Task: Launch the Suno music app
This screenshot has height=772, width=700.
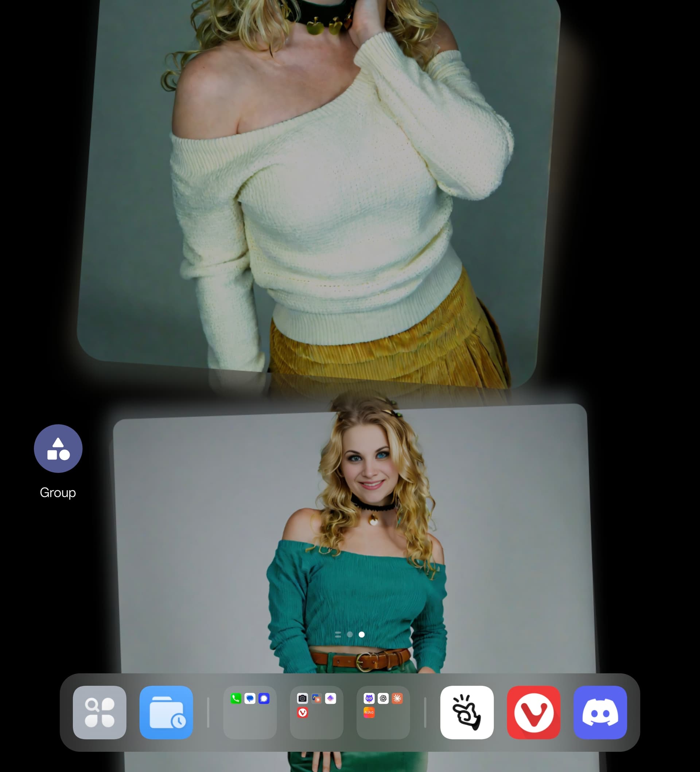Action: [369, 712]
